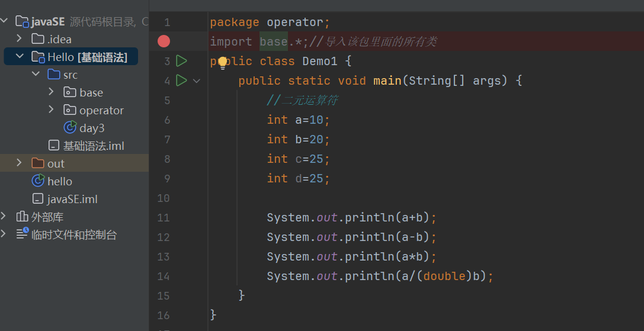Click the comment 二元运算符
Image resolution: width=644 pixels, height=331 pixels.
coord(309,100)
